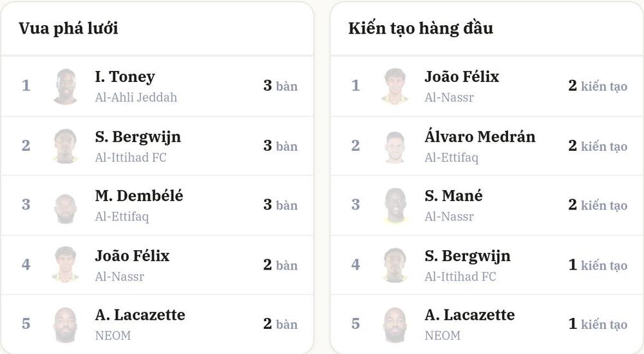Click A. Lacazette's avatar in assists list

coord(395,324)
